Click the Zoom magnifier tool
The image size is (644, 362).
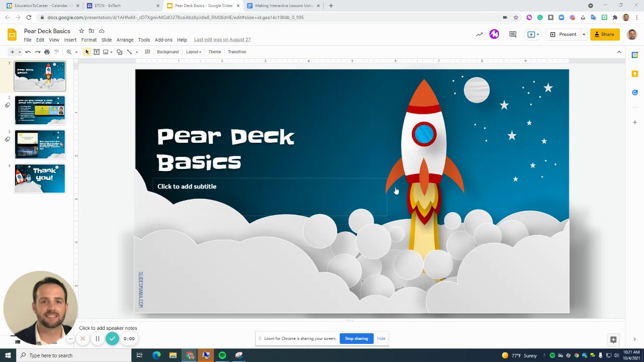coord(69,52)
